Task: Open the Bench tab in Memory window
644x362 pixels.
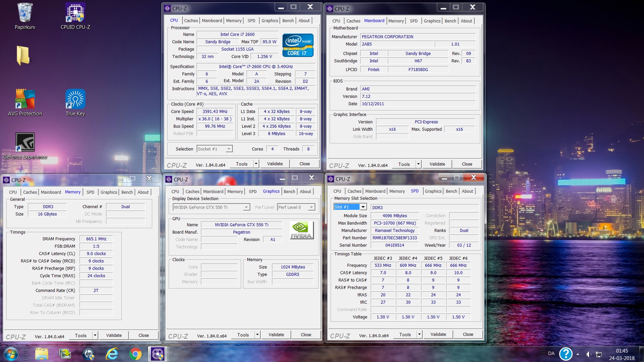Action: [127, 192]
